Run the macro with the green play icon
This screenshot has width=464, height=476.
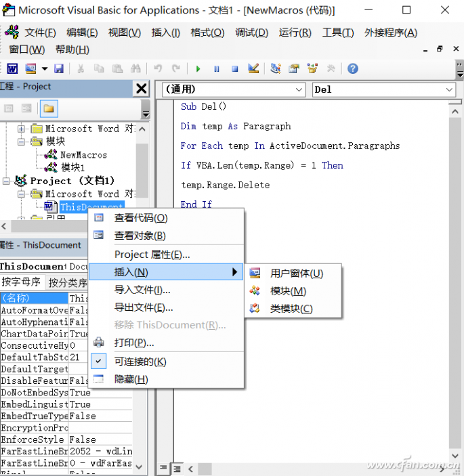(198, 68)
